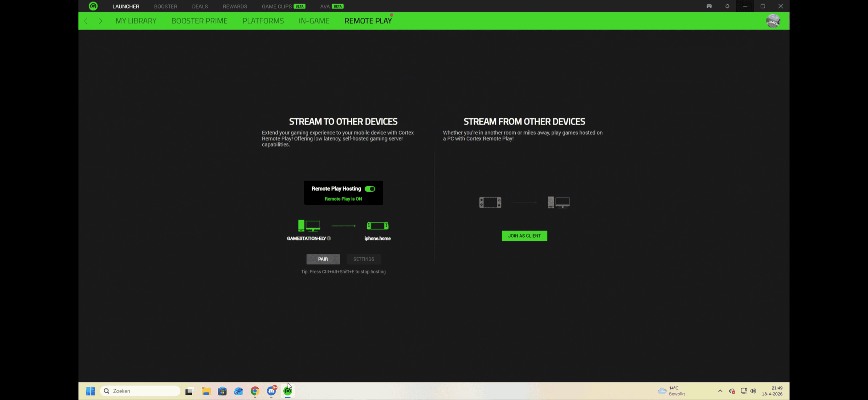This screenshot has height=400, width=868.
Task: Click the JOIN AS CLIENT button
Action: [x=524, y=236]
